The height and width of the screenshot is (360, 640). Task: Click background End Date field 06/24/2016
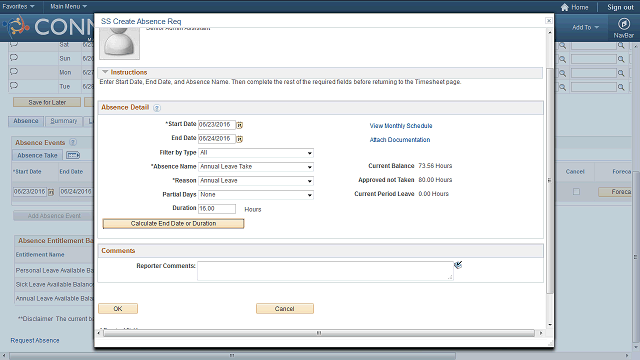[76, 191]
